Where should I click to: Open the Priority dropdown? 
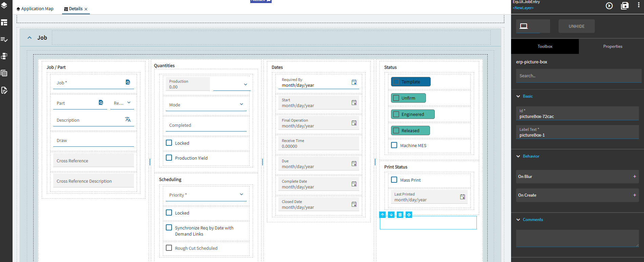(x=206, y=195)
